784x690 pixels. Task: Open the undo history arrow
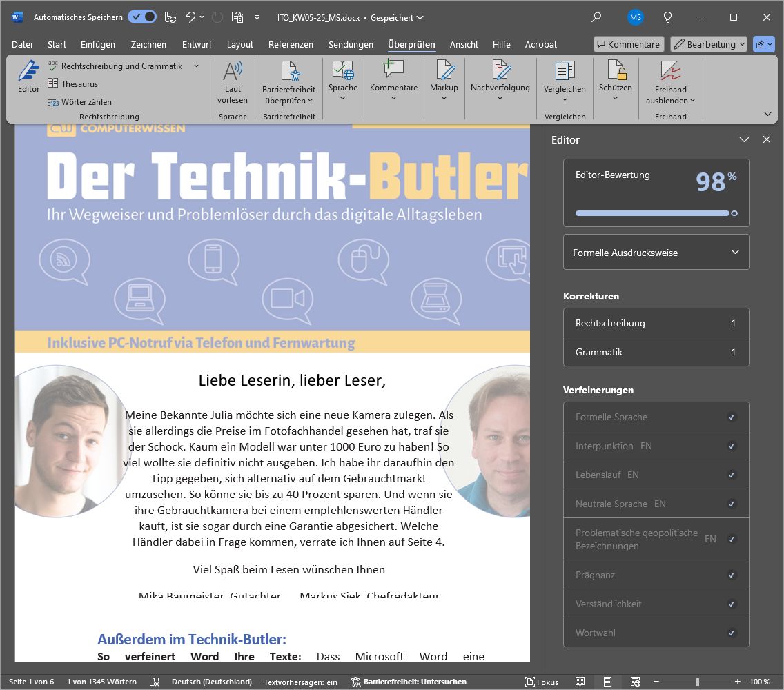coord(202,17)
